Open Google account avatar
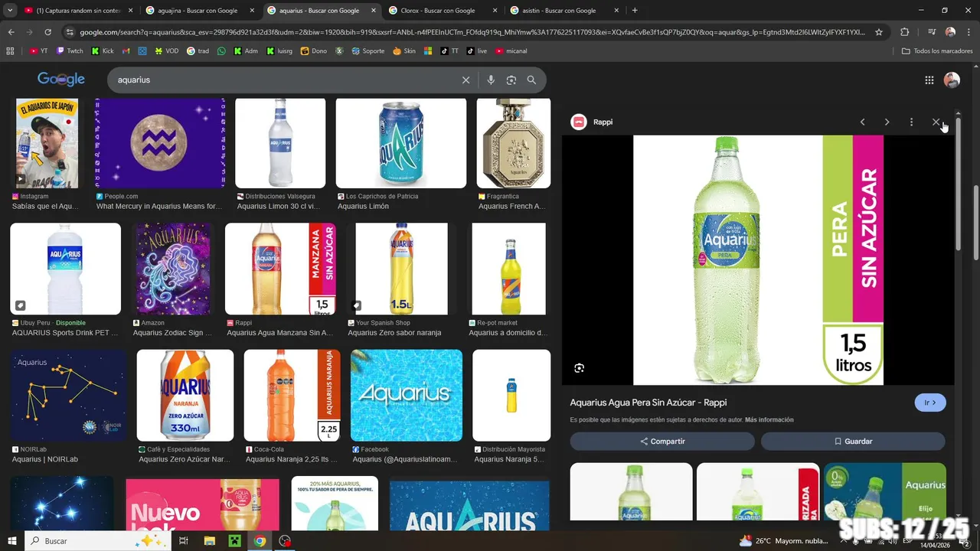Image resolution: width=980 pixels, height=551 pixels. 952,80
